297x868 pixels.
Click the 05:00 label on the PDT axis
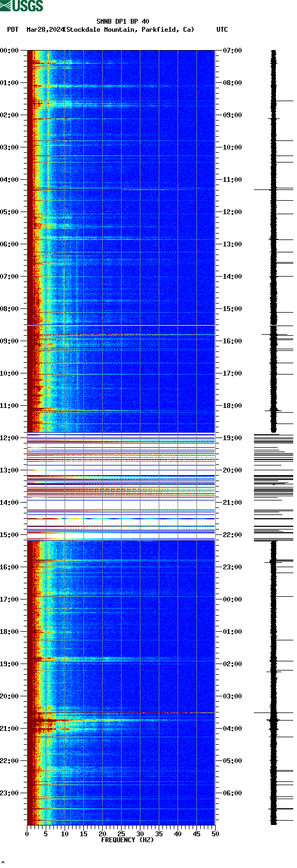click(x=9, y=212)
